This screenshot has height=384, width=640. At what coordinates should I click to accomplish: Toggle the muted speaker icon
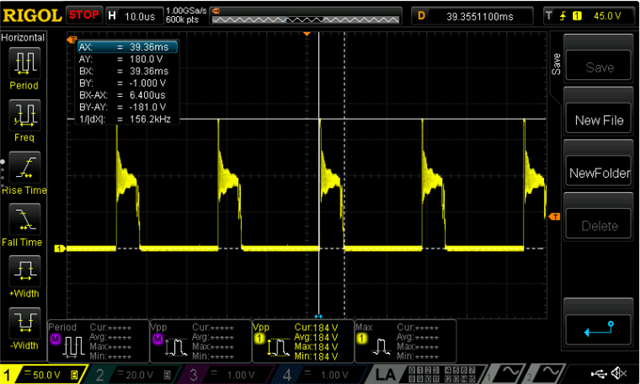pyautogui.click(x=619, y=373)
